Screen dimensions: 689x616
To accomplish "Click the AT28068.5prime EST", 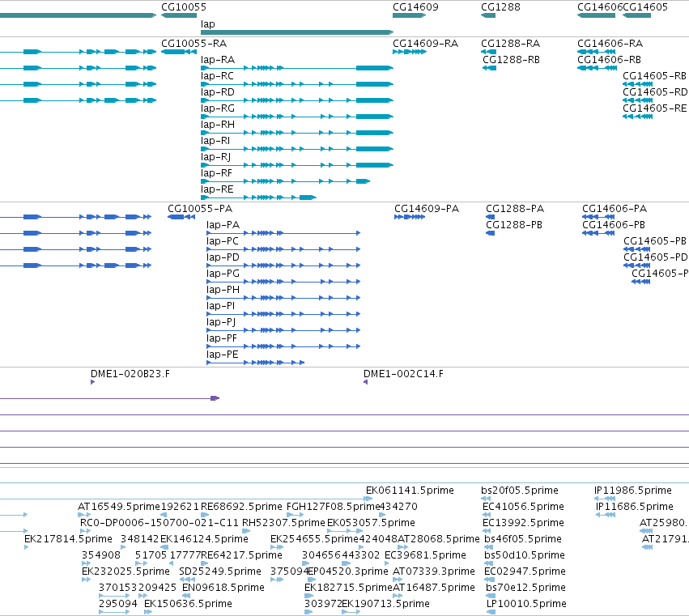I will coord(402,547).
